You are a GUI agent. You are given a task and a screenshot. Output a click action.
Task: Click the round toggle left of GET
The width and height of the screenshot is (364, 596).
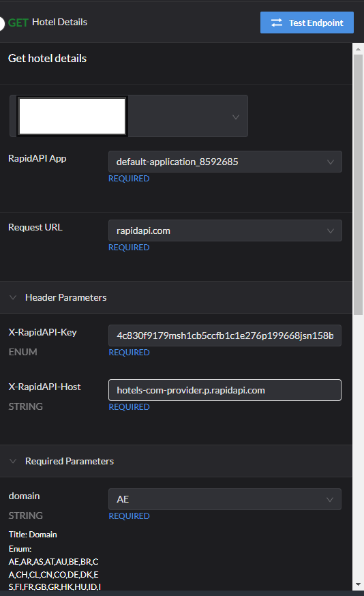(x=2, y=23)
